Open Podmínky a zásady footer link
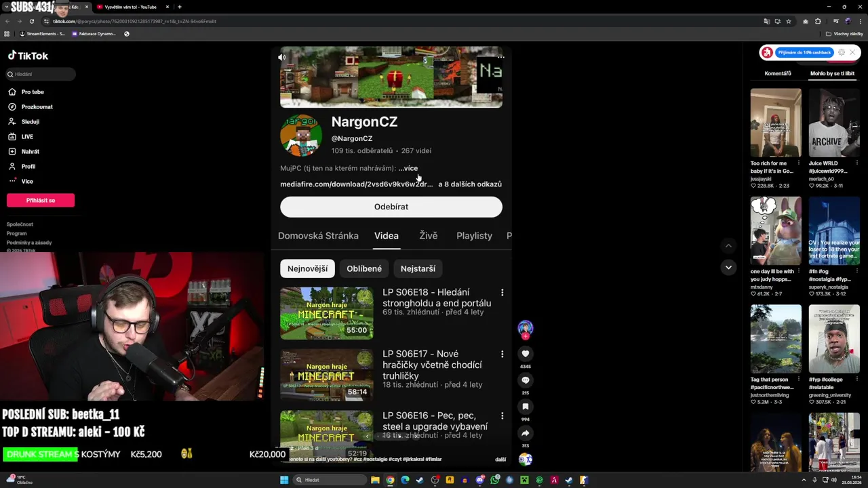This screenshot has width=868, height=488. tap(29, 243)
